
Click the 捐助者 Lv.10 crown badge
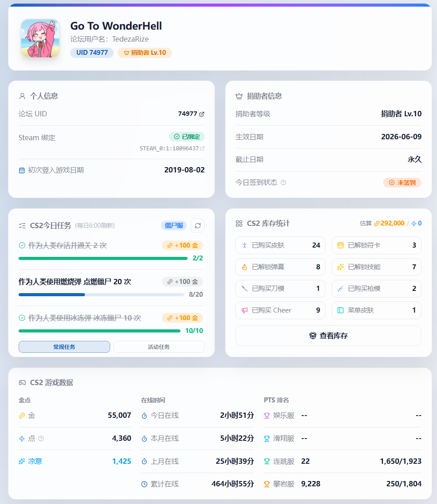pos(145,53)
